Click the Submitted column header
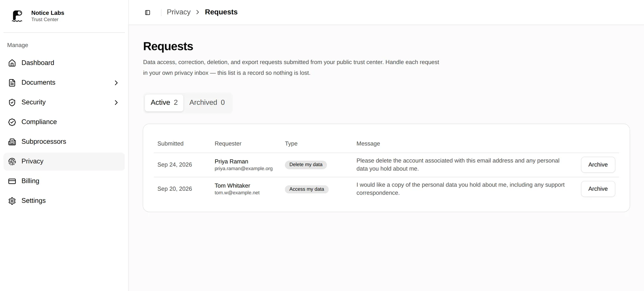Image resolution: width=644 pixels, height=291 pixels. (170, 144)
